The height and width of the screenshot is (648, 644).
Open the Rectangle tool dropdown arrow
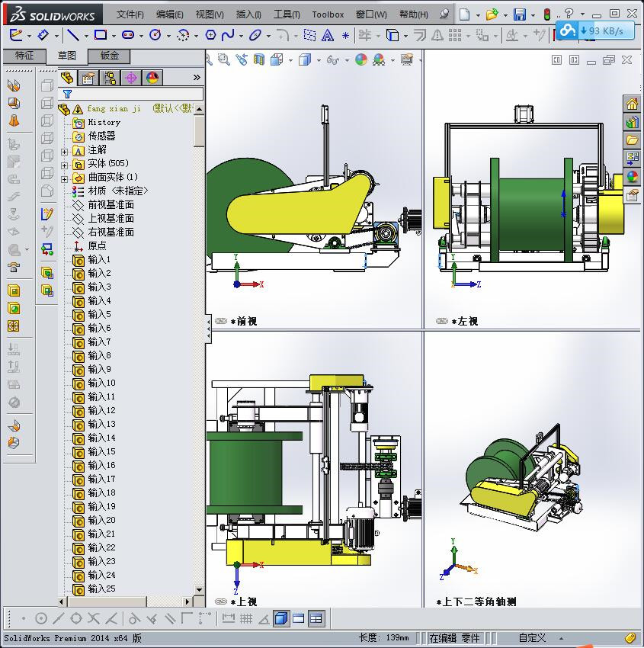114,36
